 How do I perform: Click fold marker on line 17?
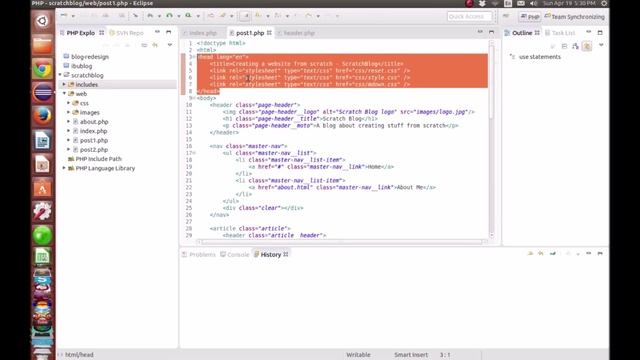pos(194,153)
